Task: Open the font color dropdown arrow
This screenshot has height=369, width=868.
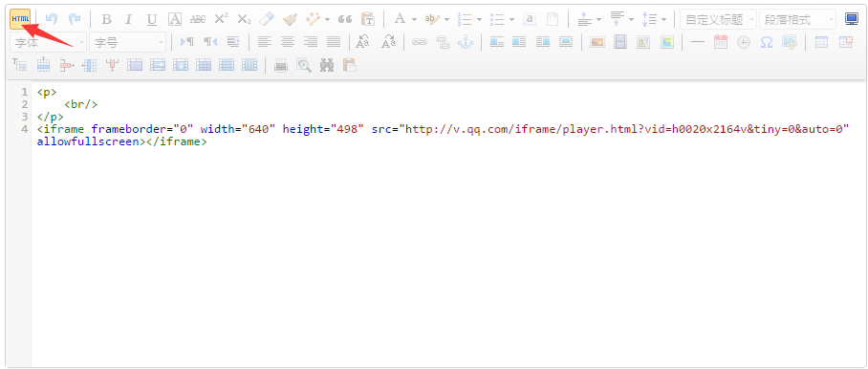Action: point(414,20)
